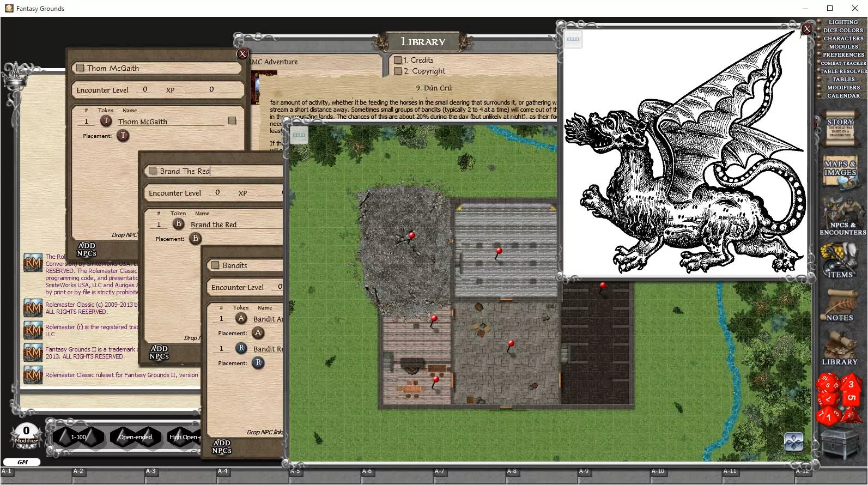This screenshot has height=485, width=868.
Task: Close the Thom McGaith encounter window
Action: [x=243, y=53]
